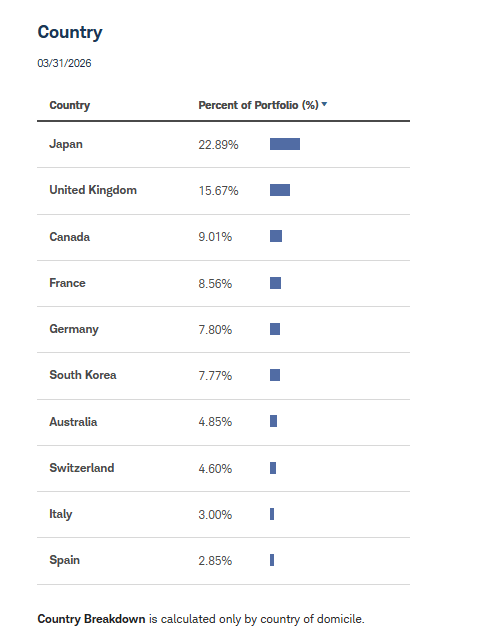481x633 pixels.
Task: Click the Country Breakdown bold footnote text
Action: point(91,619)
